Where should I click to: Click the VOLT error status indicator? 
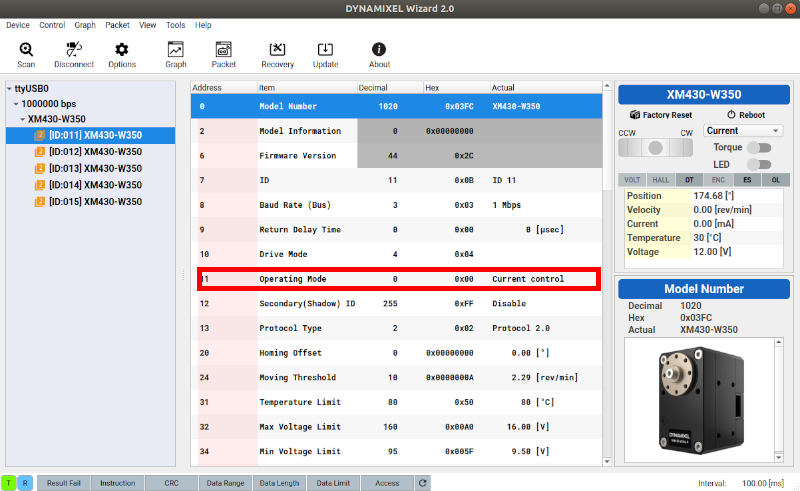632,180
